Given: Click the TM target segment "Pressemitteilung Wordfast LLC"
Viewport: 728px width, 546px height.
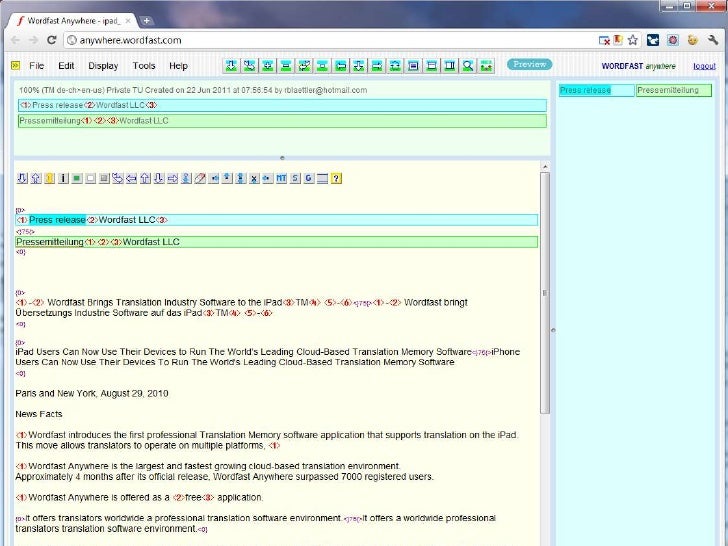Looking at the screenshot, I should click(x=282, y=121).
